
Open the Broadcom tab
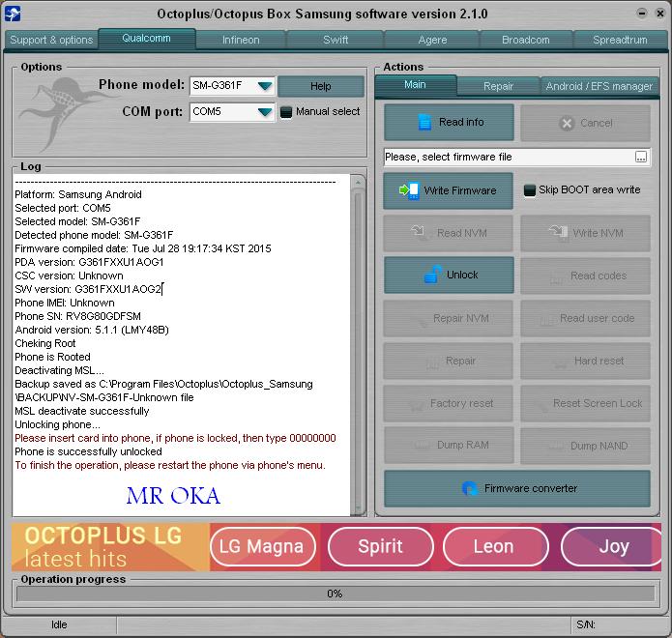[526, 40]
